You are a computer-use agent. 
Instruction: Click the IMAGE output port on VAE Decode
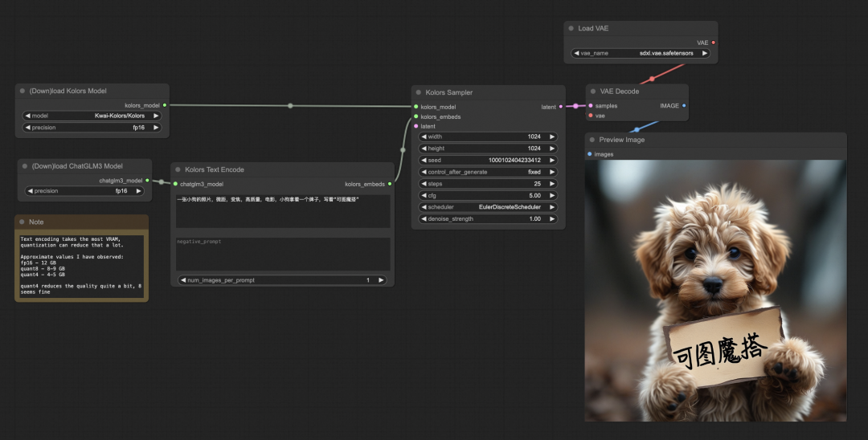(684, 105)
